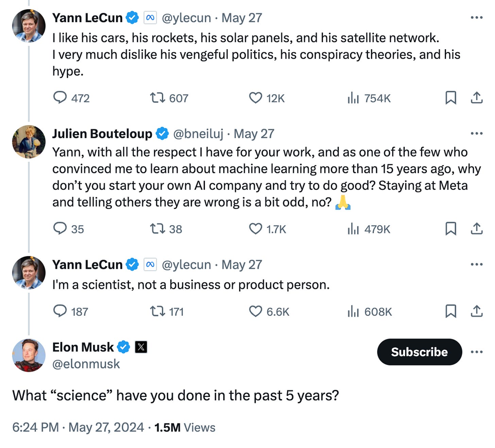The height and width of the screenshot is (448, 495).
Task: Click the Meta affiliation badge
Action: [150, 18]
